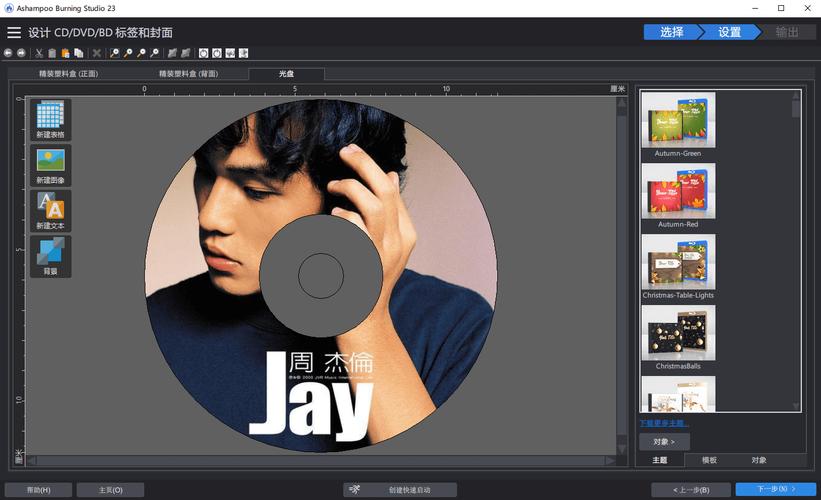The width and height of the screenshot is (821, 500).
Task: Click the third magnifier zoom icon
Action: [141, 53]
